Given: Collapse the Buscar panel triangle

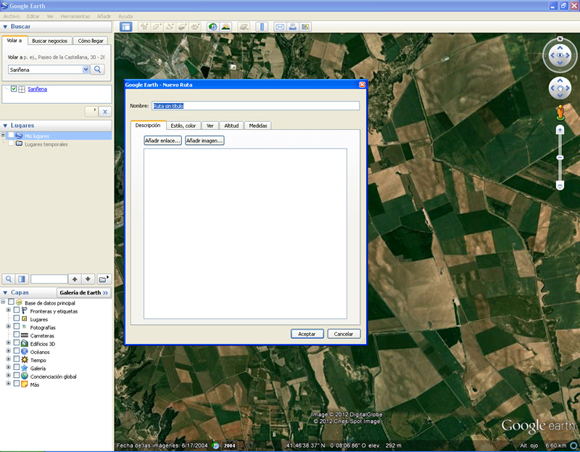Looking at the screenshot, I should click(x=5, y=27).
